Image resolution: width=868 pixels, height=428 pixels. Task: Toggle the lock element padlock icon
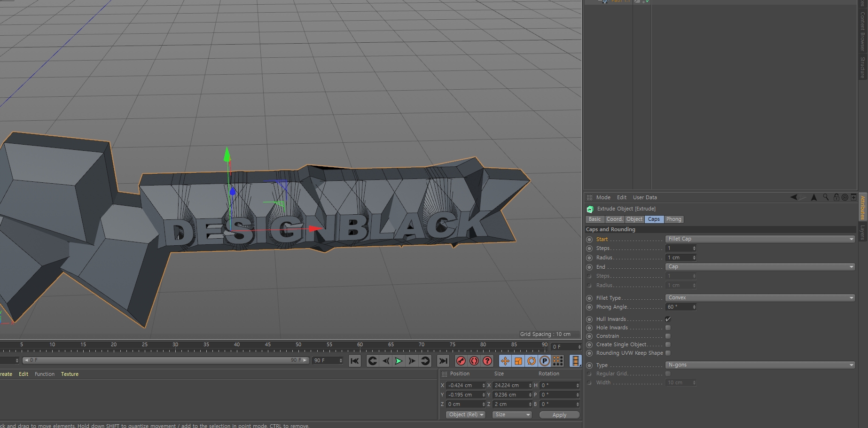837,197
